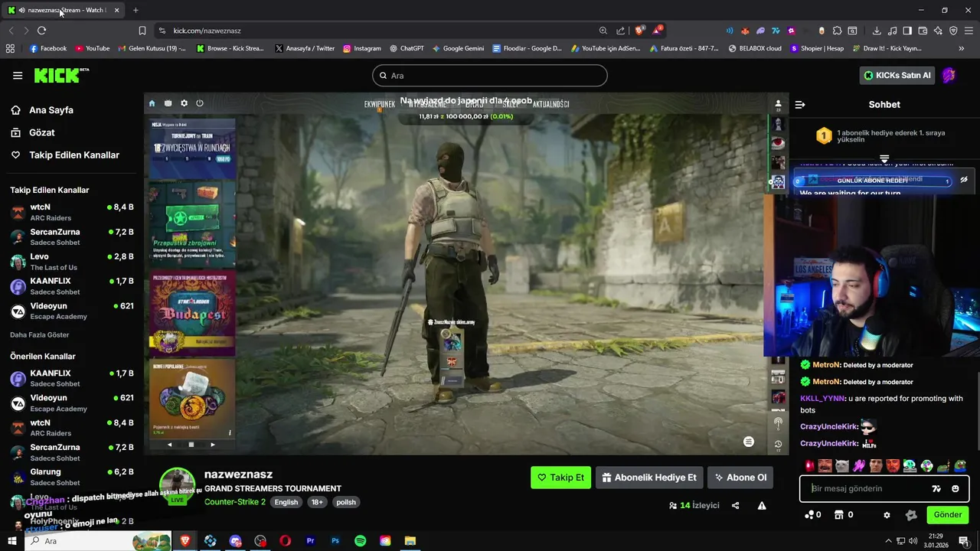Viewport: 980px width, 551px height.
Task: Click the KICKs points balance icon
Action: click(809, 515)
